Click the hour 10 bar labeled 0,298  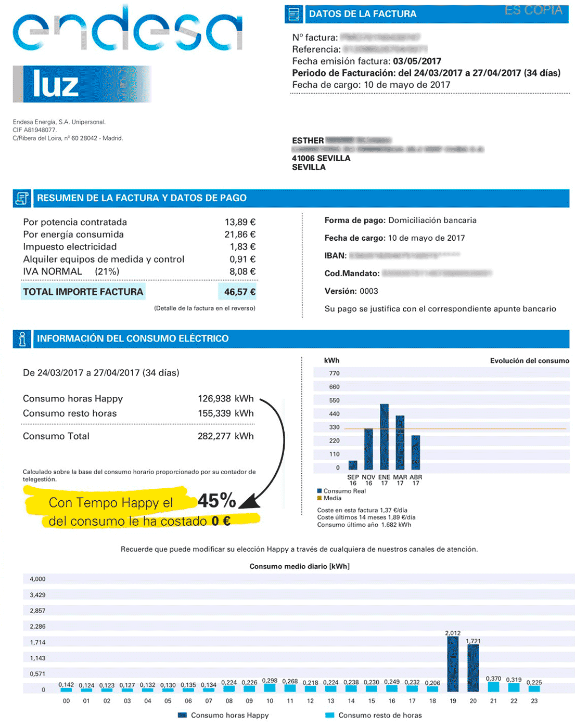click(270, 687)
